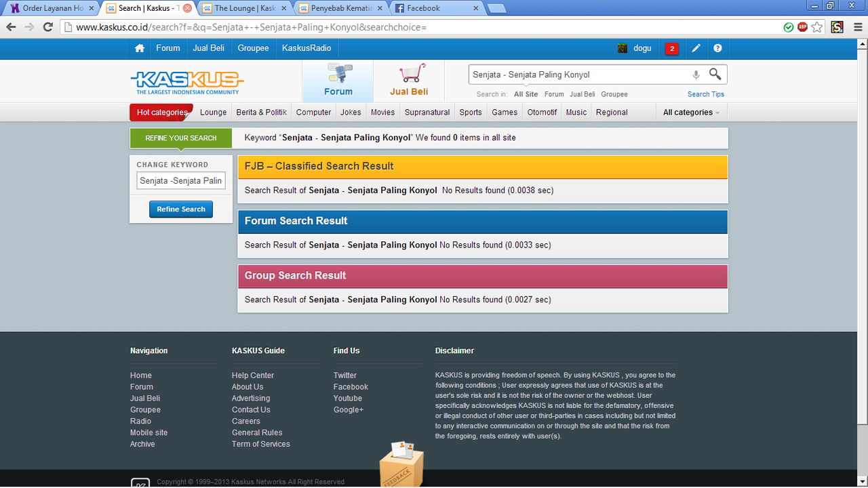Go back with the browser back arrow
The image size is (868, 488).
[x=11, y=27]
